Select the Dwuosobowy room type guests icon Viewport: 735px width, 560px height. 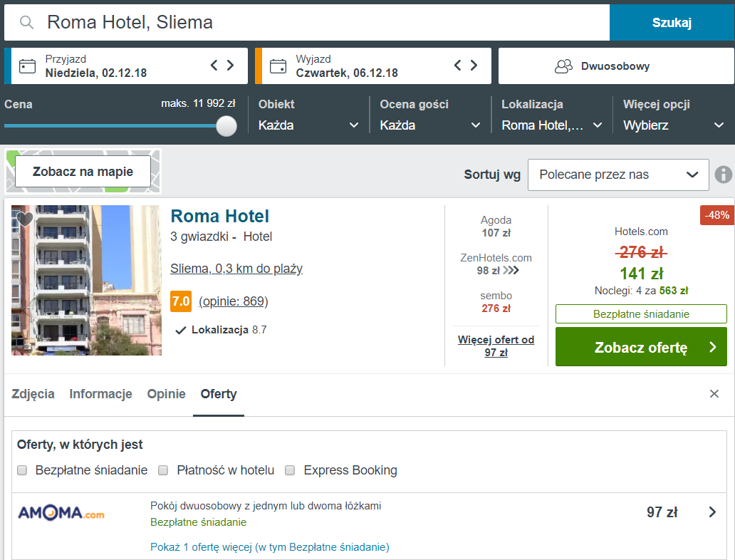[563, 66]
